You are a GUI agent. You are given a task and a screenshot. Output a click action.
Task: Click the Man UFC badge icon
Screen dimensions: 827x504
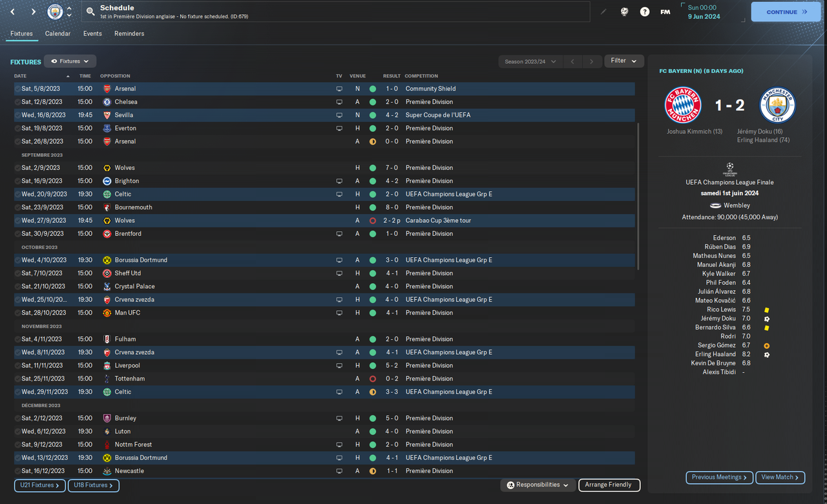pyautogui.click(x=107, y=313)
